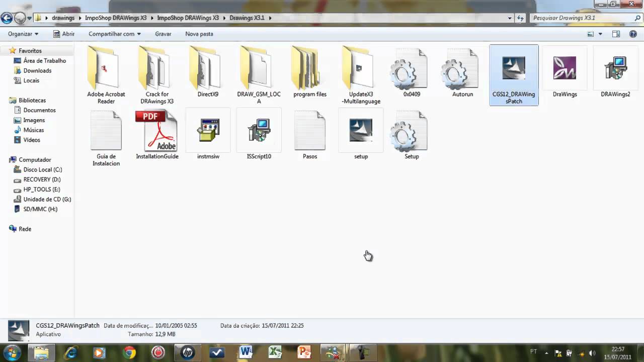Select the CGS12_DRAWingsPatch application file
644x362 pixels.
coord(514,75)
